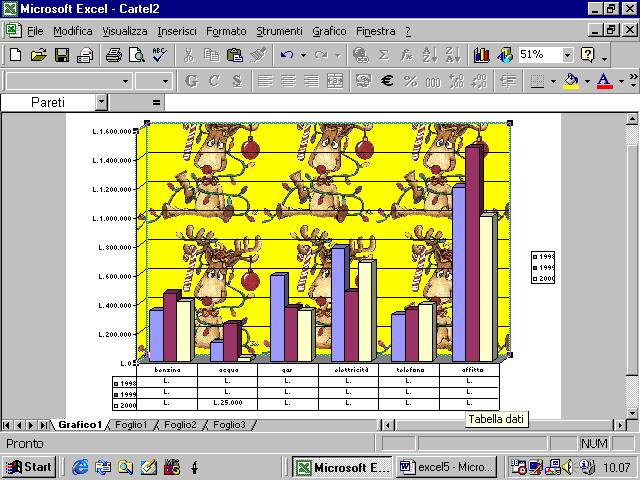640x480 pixels.
Task: Switch to the excel5 Word taskbar button
Action: (446, 467)
